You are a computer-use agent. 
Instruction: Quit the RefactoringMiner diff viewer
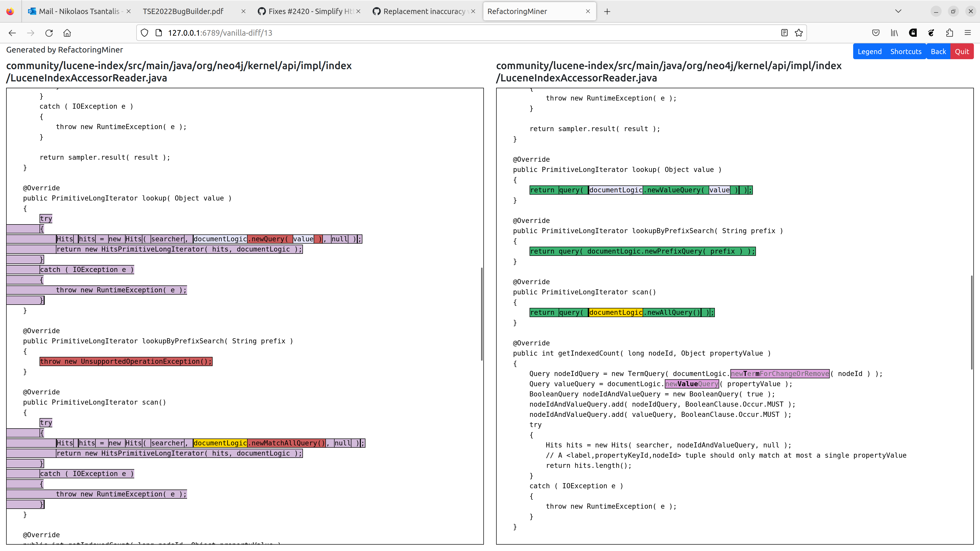tap(962, 51)
